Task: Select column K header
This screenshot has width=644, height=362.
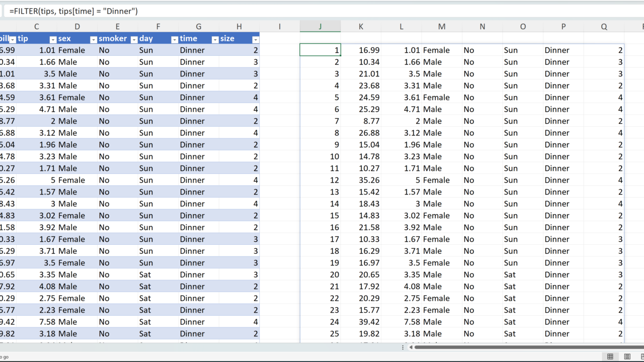Action: 361,27
